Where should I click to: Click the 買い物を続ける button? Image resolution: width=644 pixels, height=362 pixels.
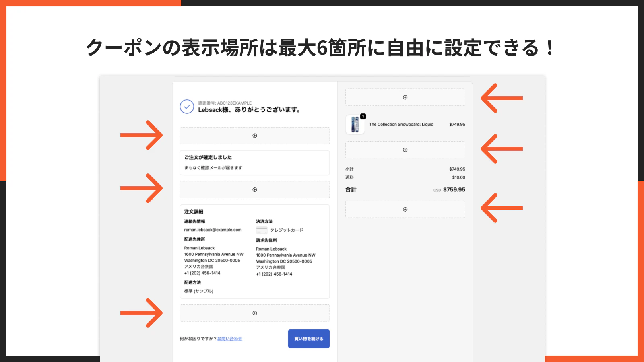309,339
